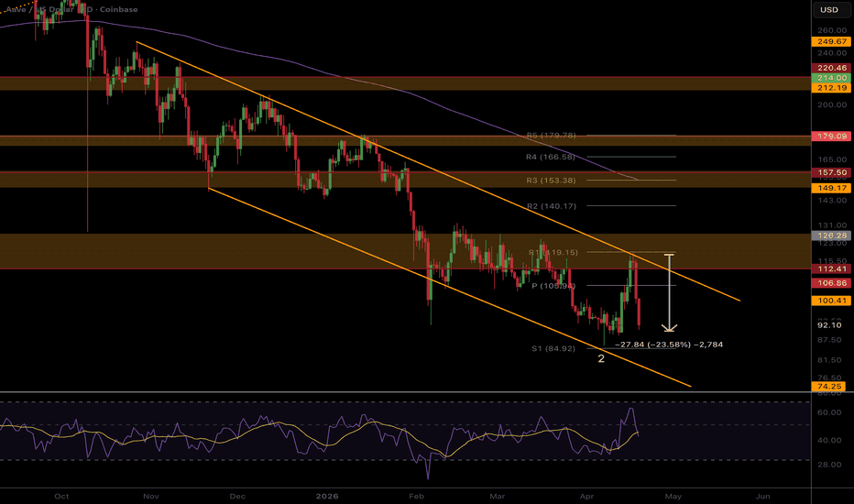Open the USD currency selector
Viewport: 854px width, 504px height.
pyautogui.click(x=829, y=9)
